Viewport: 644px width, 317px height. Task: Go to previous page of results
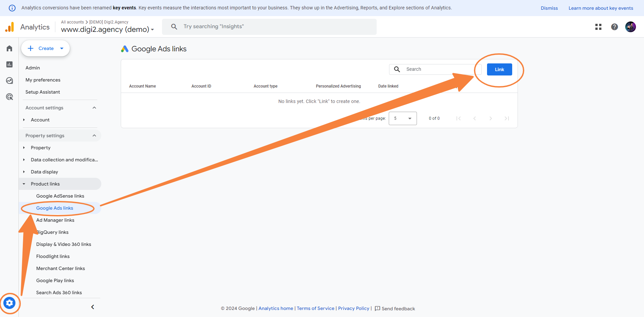point(475,118)
